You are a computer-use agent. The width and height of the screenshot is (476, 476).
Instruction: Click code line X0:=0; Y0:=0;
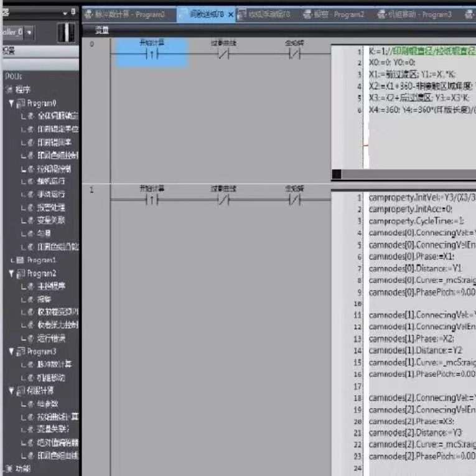coord(392,63)
